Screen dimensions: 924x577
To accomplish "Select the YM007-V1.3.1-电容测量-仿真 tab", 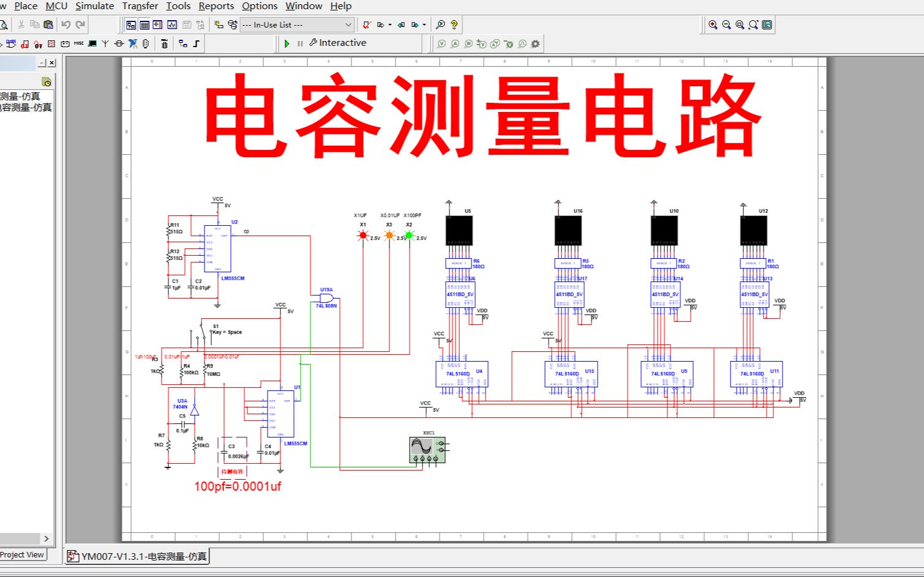I will [138, 557].
